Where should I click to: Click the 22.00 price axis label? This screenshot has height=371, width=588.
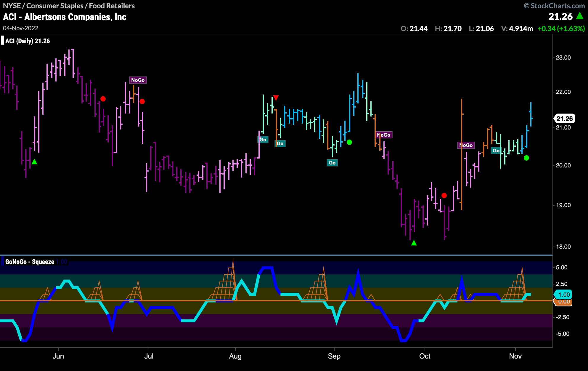(x=563, y=92)
